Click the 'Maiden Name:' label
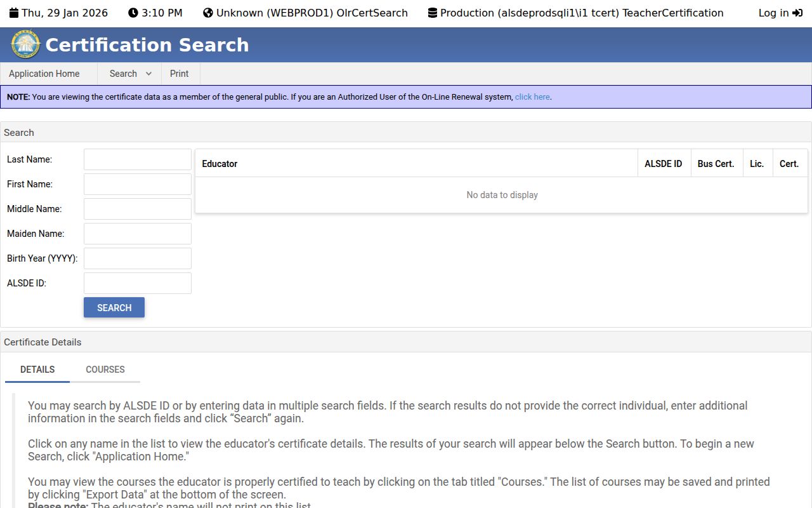812x508 pixels. tap(36, 234)
